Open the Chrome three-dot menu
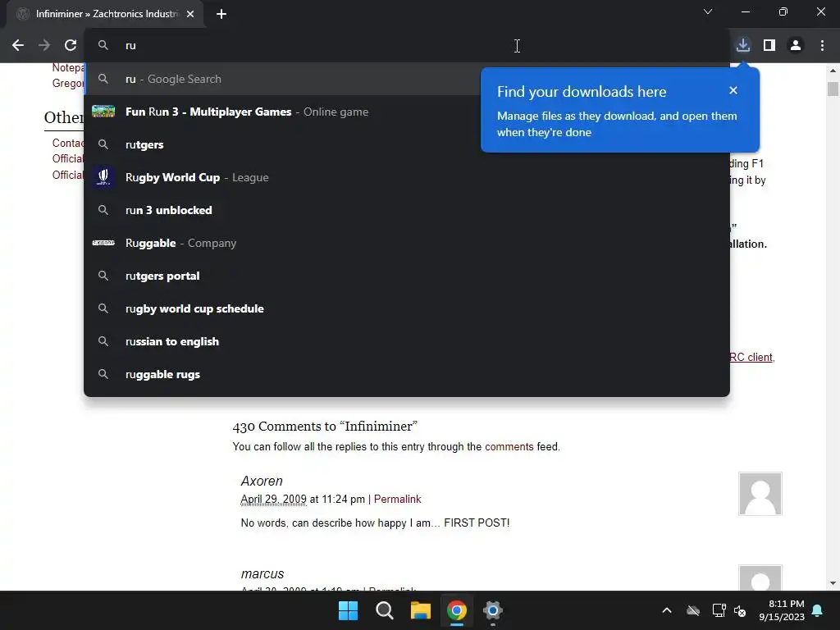 [822, 46]
